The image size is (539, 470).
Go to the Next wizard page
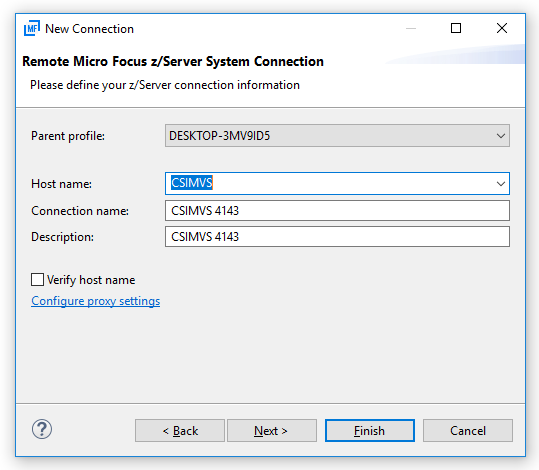(272, 430)
